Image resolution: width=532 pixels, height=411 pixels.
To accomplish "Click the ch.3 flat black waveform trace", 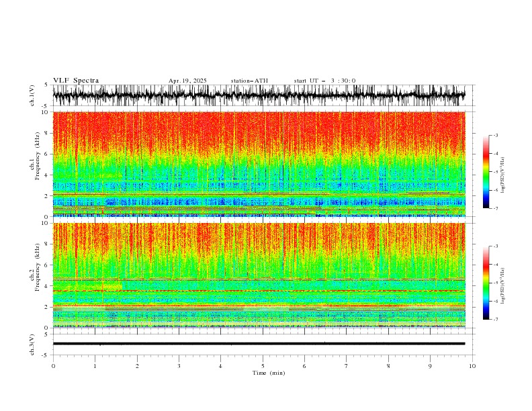I will click(x=259, y=344).
